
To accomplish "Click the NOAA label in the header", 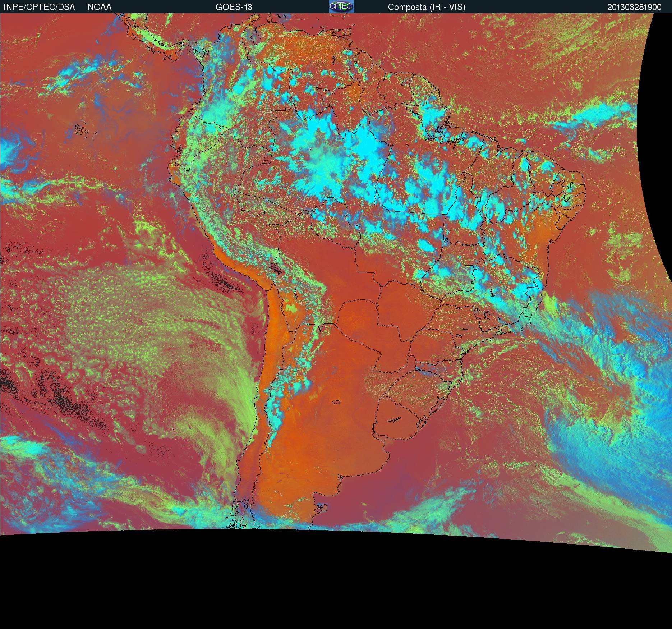I will pos(100,7).
